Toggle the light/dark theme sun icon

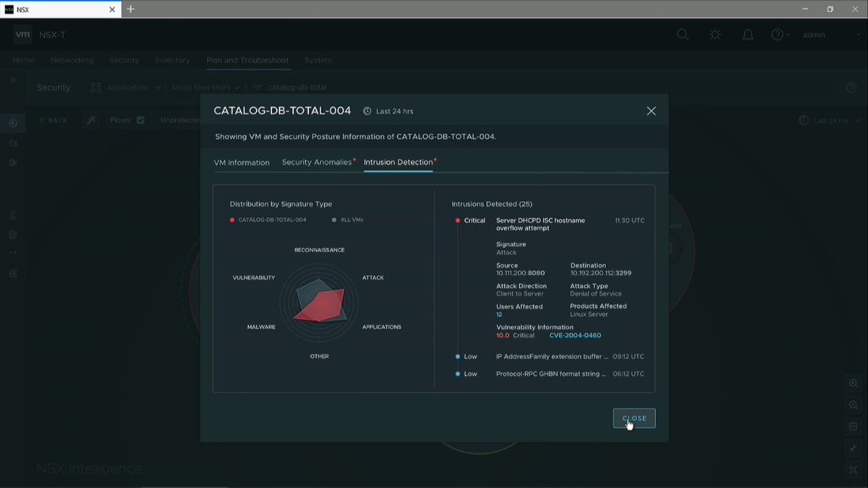715,34
